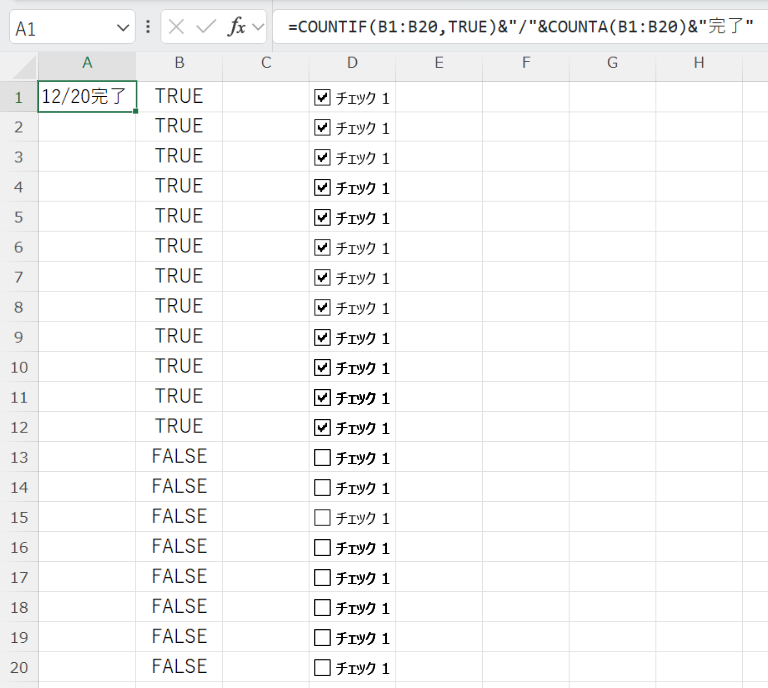Select column H header
Screen dimensions: 768x688
click(x=699, y=64)
